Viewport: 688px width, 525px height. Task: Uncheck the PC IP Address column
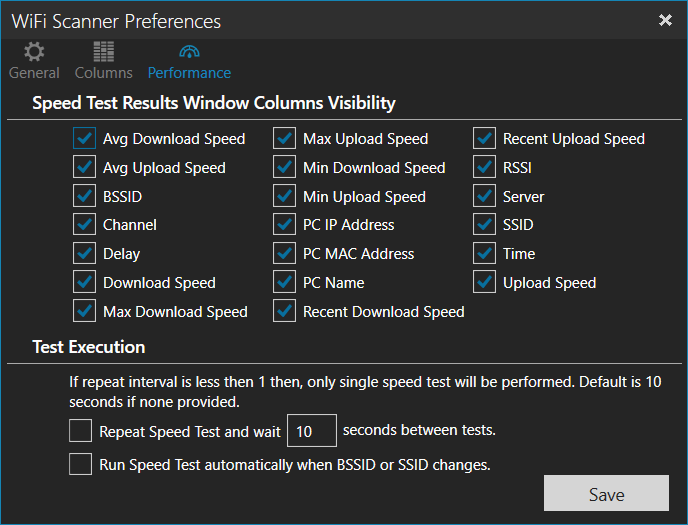[x=285, y=225]
